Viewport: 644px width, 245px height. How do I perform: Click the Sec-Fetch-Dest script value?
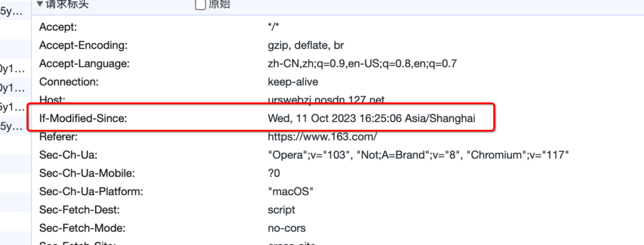(281, 210)
